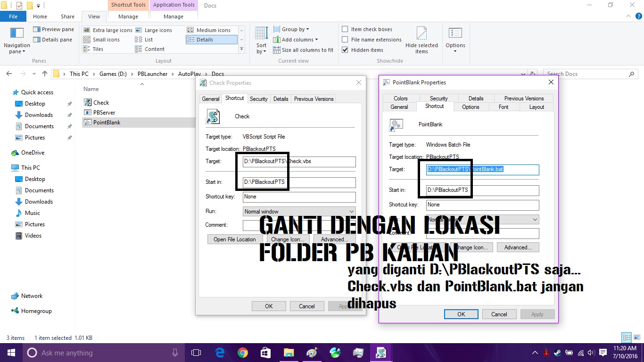Switch to the Share ribbon tab

click(x=67, y=16)
